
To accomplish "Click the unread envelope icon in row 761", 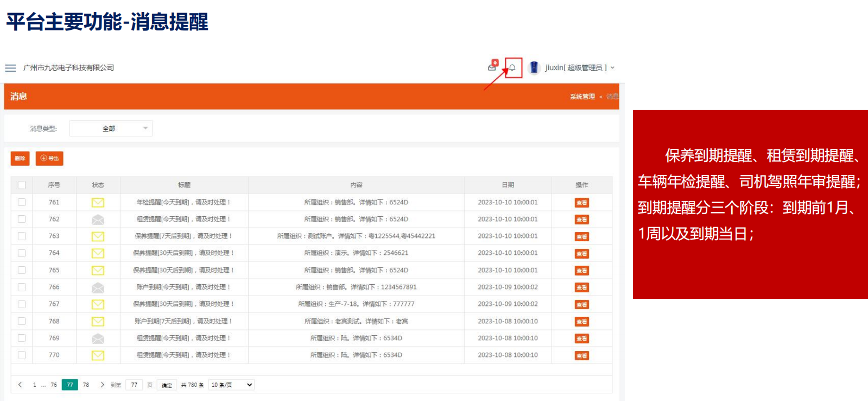I will [x=98, y=203].
